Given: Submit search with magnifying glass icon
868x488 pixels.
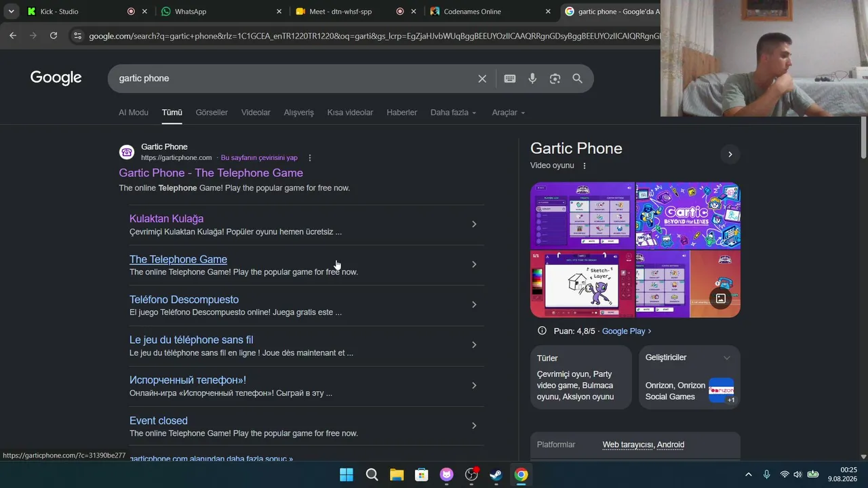Looking at the screenshot, I should [x=577, y=79].
